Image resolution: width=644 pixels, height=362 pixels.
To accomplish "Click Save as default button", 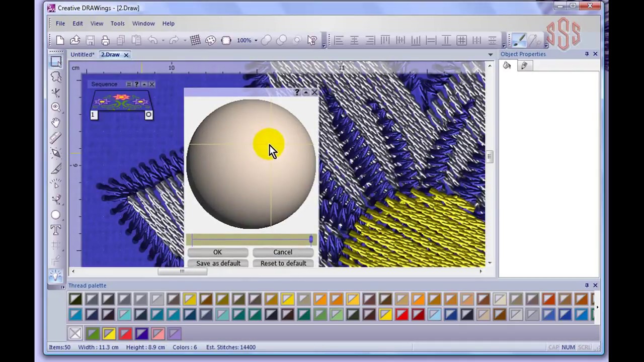I will pyautogui.click(x=218, y=263).
